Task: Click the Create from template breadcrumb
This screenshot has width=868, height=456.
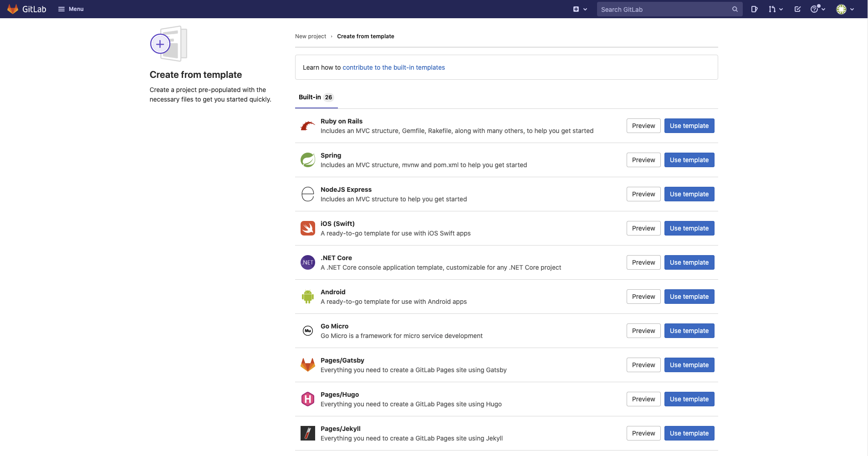Action: [366, 36]
